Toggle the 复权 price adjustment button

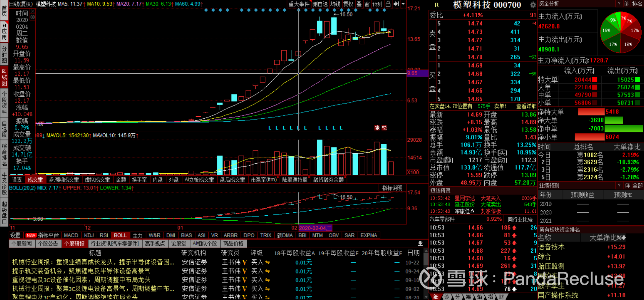click(348, 4)
